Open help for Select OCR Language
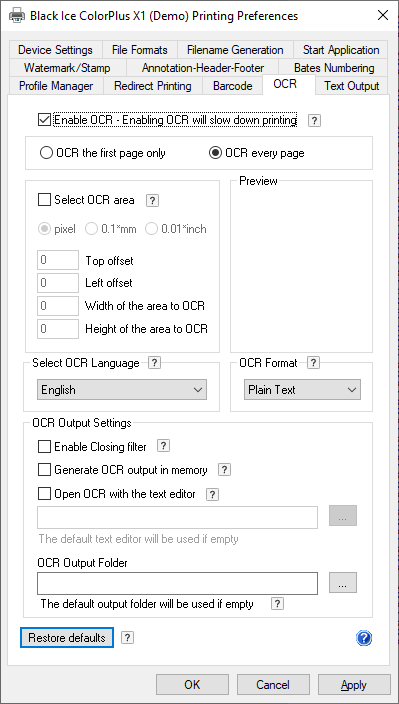This screenshot has width=399, height=704. click(154, 363)
